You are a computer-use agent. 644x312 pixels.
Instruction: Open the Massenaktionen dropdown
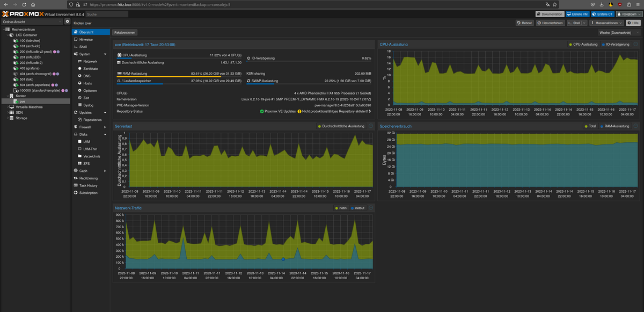[x=606, y=23]
